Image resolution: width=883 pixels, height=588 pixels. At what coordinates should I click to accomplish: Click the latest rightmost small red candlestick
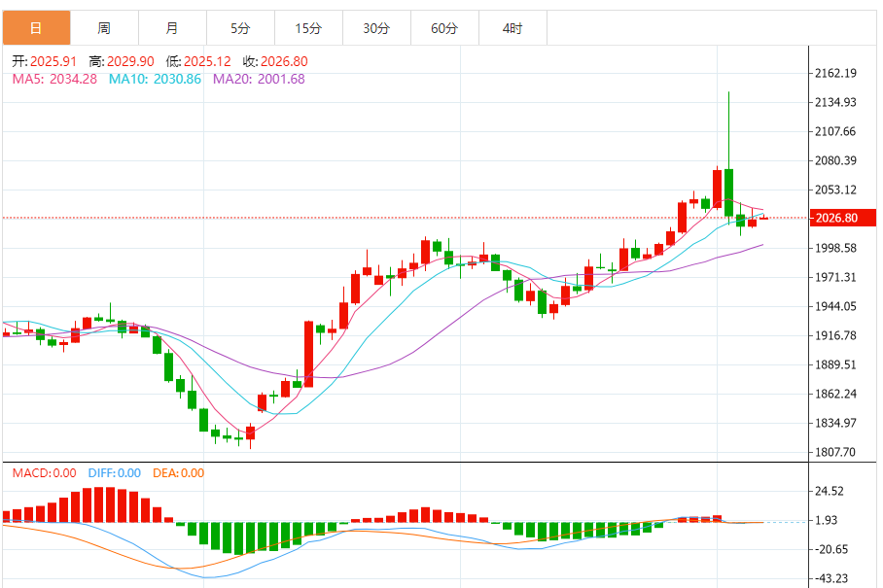763,219
